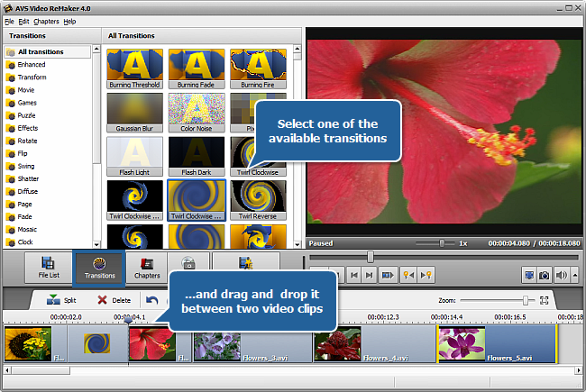Mute audio with the speaker icon
Screen dimensions: 586x392
tap(561, 276)
